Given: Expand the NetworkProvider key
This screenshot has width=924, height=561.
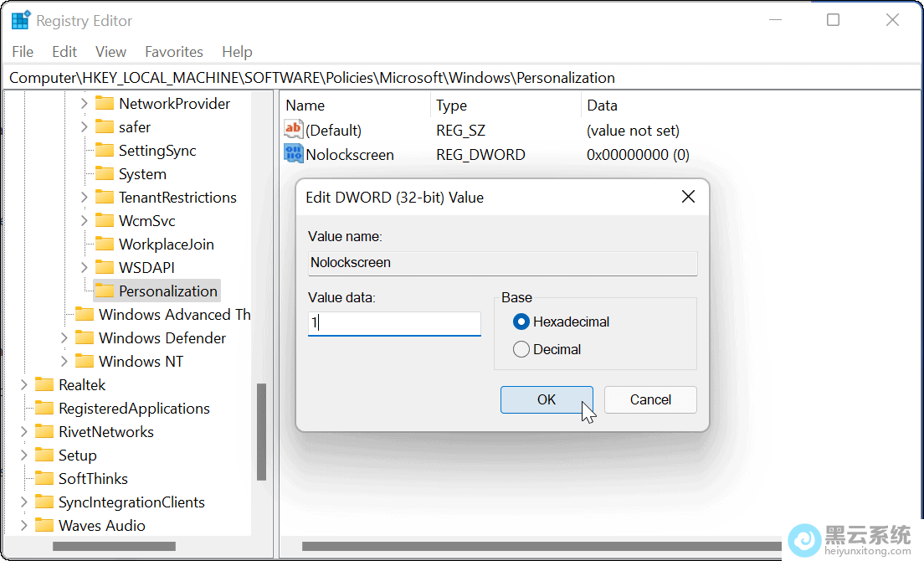Looking at the screenshot, I should pos(84,104).
